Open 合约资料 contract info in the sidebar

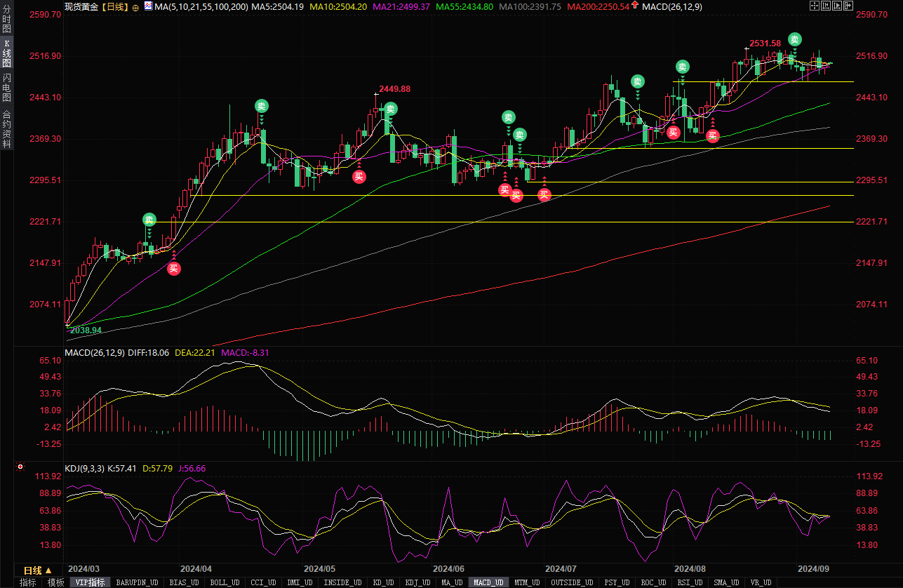(x=6, y=129)
